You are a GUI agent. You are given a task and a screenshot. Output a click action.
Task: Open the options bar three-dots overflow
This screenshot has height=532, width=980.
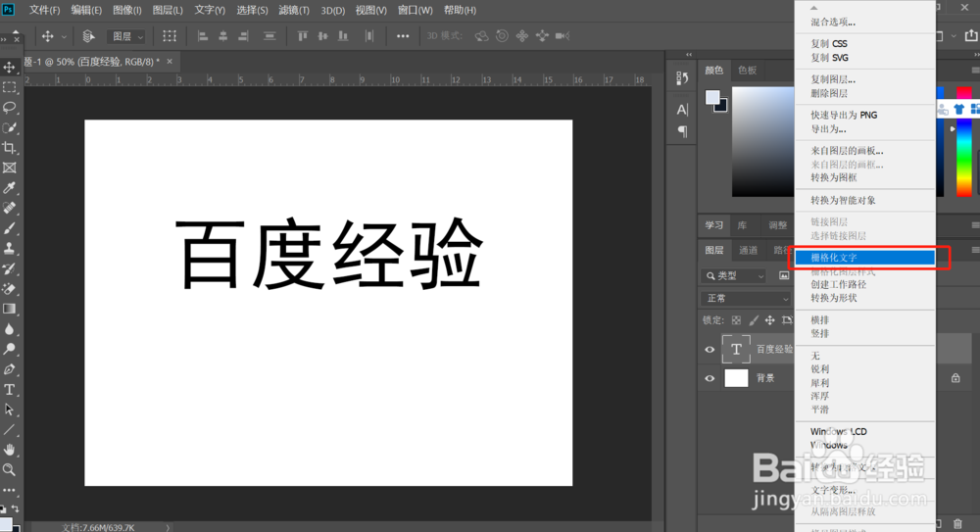tap(403, 36)
